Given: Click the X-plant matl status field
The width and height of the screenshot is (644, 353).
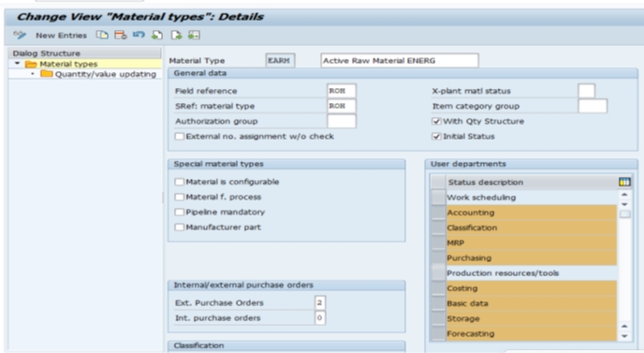Looking at the screenshot, I should (x=586, y=91).
